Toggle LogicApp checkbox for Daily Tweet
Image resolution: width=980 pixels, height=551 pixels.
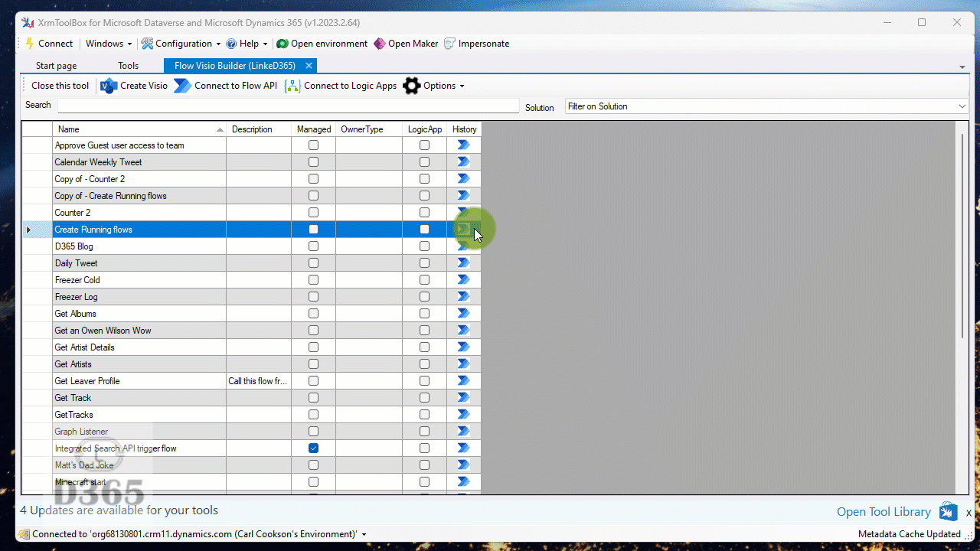[424, 262]
